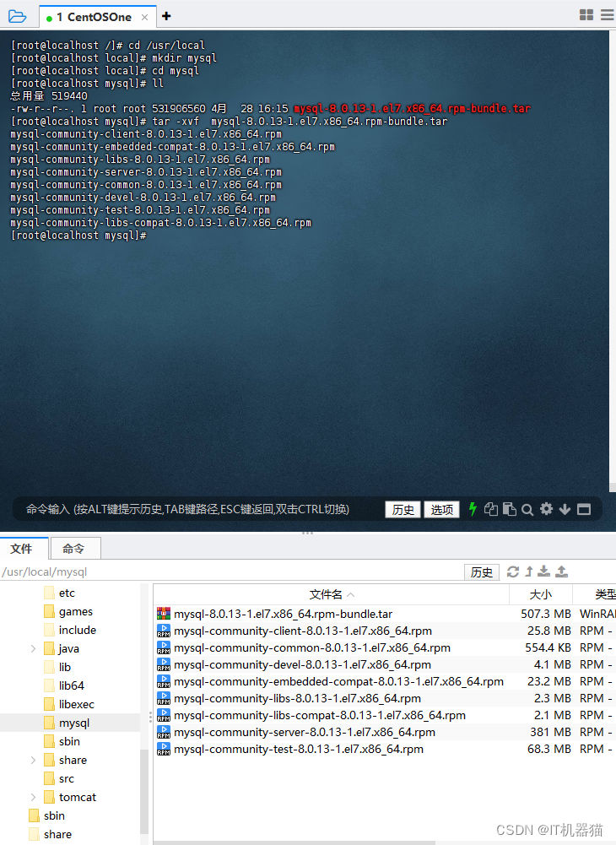
Task: Click folder icon of the sbin under local
Action: tap(49, 741)
